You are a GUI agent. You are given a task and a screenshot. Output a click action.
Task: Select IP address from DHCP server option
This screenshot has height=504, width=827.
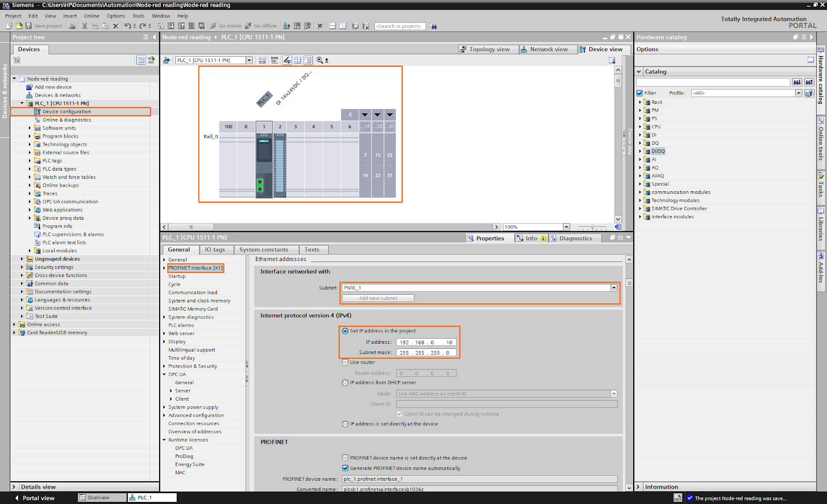[x=345, y=383]
